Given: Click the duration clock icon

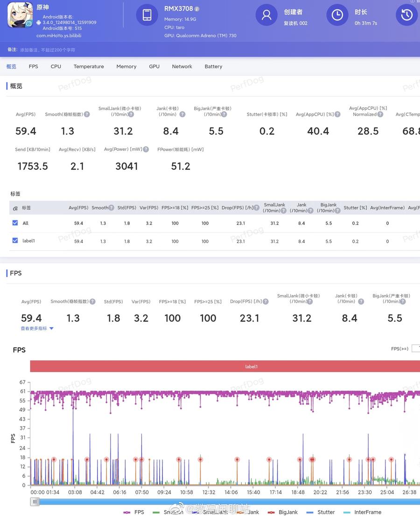Looking at the screenshot, I should tap(337, 15).
